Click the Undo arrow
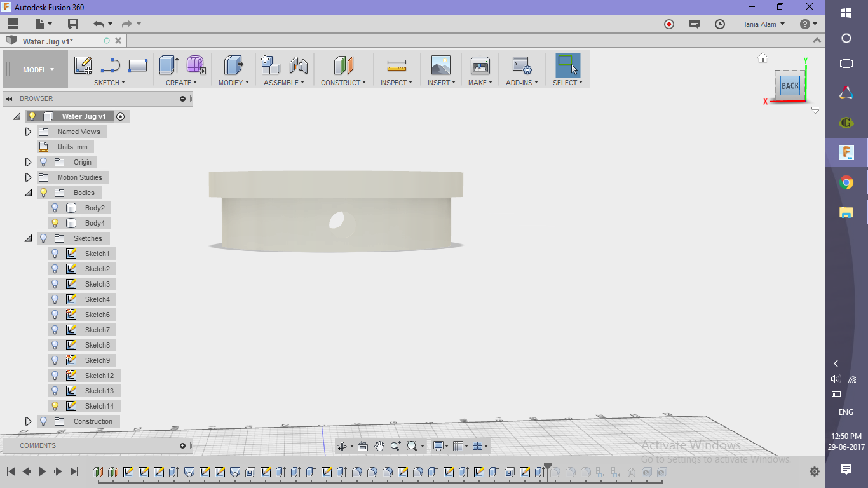Image resolution: width=868 pixels, height=488 pixels. click(98, 24)
